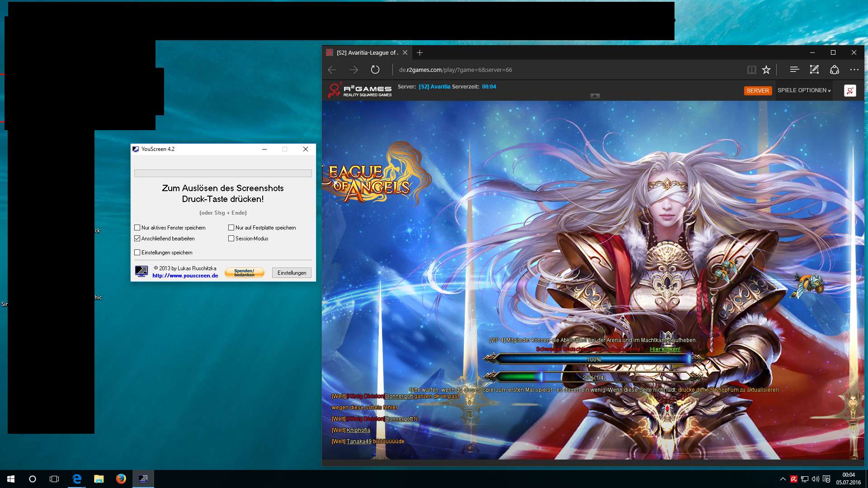Show hidden system tray icons chevron

[783, 479]
